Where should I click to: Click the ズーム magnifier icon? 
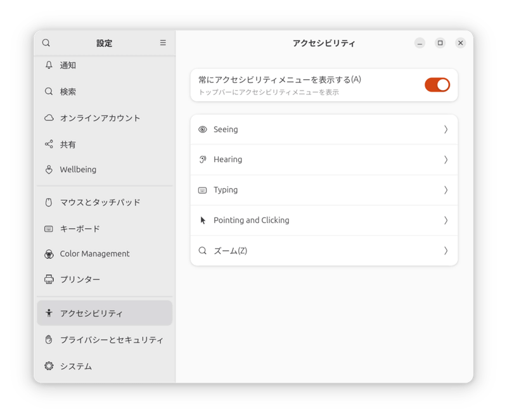203,250
